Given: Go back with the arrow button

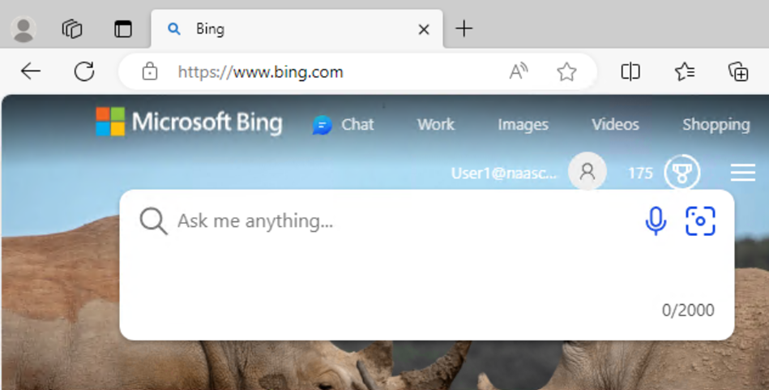Looking at the screenshot, I should (x=30, y=72).
